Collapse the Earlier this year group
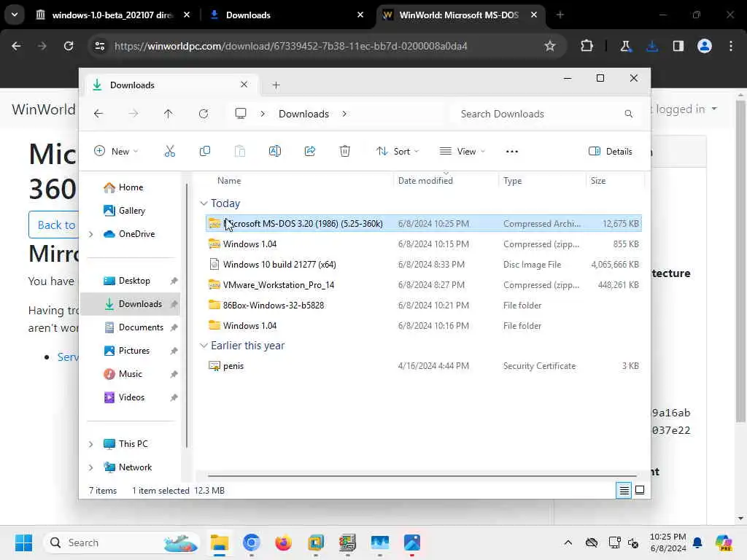The image size is (747, 560). point(204,346)
